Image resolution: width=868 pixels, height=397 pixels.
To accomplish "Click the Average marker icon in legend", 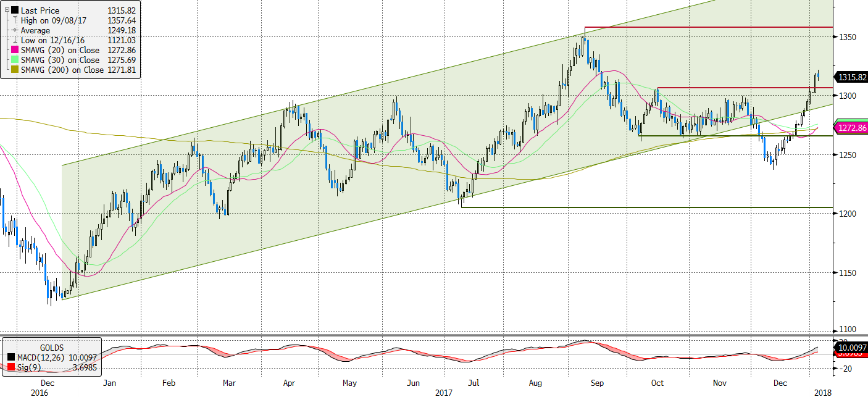I will (x=15, y=30).
